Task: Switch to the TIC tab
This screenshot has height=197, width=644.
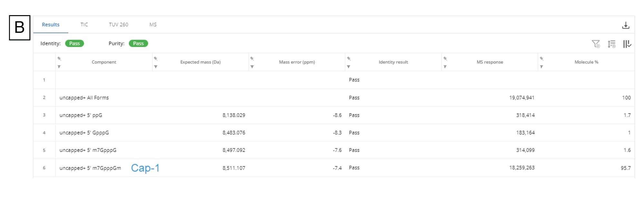Action: pos(84,25)
